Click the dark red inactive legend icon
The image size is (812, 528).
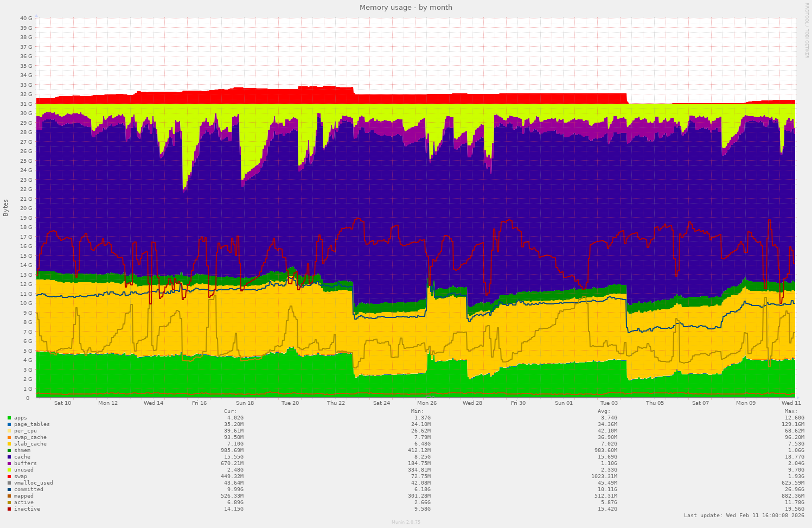tap(9, 508)
